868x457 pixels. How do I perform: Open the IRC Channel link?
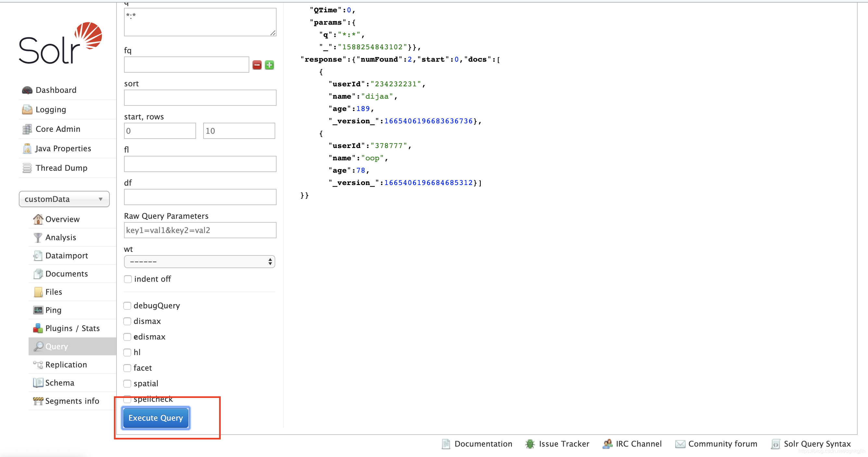tap(639, 444)
